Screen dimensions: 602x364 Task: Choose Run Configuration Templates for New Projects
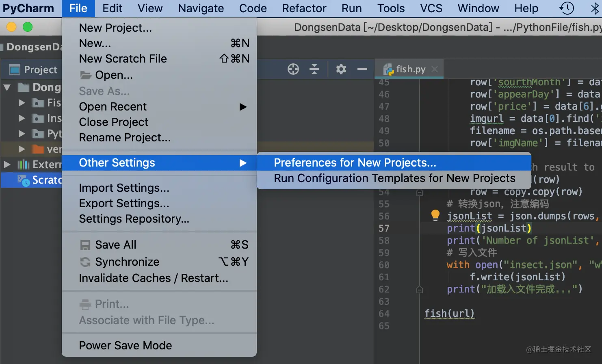[394, 178]
